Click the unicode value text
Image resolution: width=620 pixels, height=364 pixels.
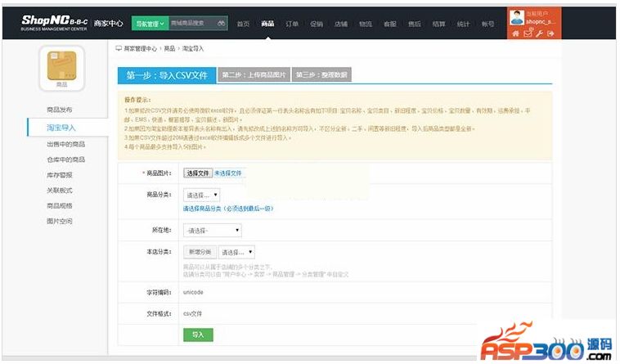click(x=193, y=292)
